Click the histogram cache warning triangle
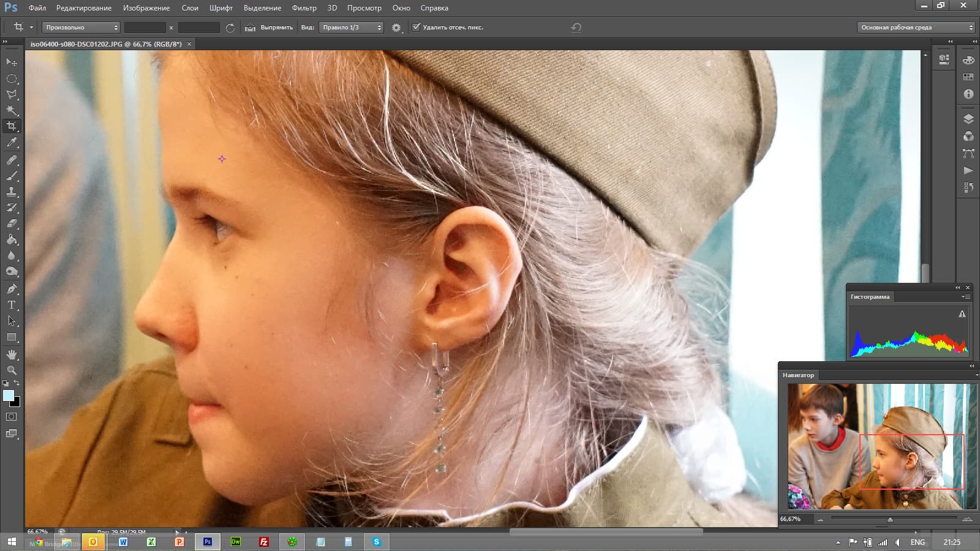Screen dimensions: 980x551 pyautogui.click(x=962, y=314)
